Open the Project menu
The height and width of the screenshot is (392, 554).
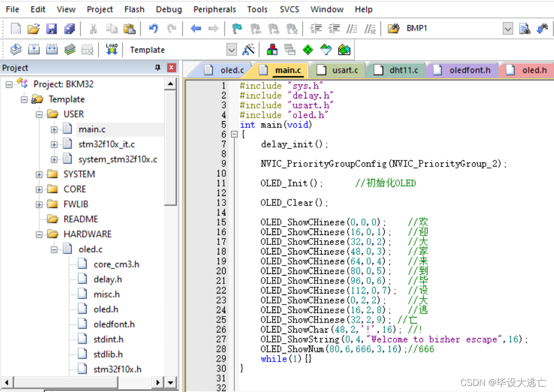[x=100, y=9]
